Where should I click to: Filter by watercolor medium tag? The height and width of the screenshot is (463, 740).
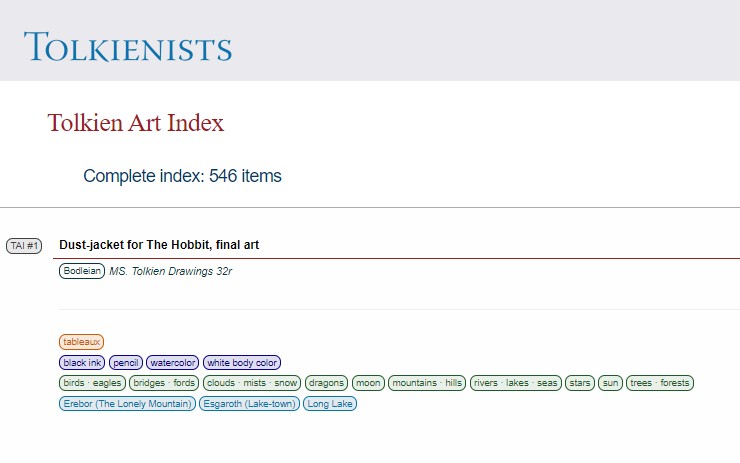click(173, 363)
